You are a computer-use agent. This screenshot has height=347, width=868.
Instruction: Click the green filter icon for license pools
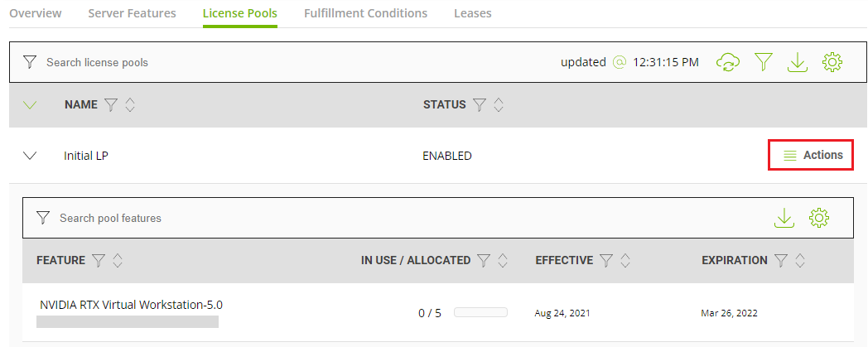(763, 62)
